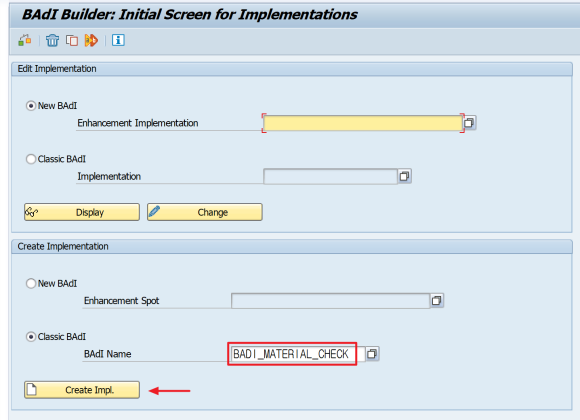The height and width of the screenshot is (420, 580).
Task: Click the Classic BAdI Implementation input field
Action: click(330, 176)
